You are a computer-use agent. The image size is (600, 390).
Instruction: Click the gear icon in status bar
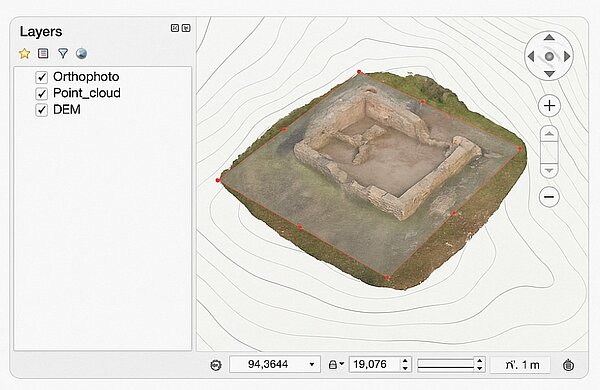(x=216, y=365)
